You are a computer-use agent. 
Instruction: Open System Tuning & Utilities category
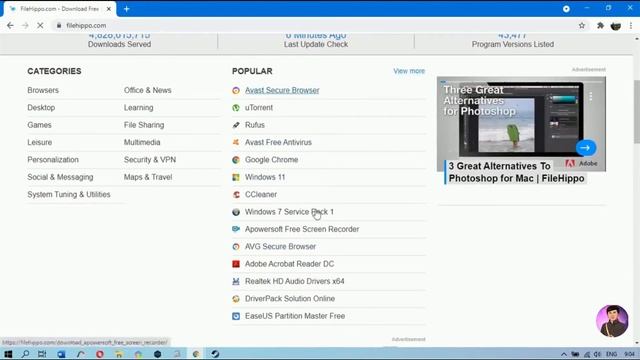pyautogui.click(x=69, y=194)
